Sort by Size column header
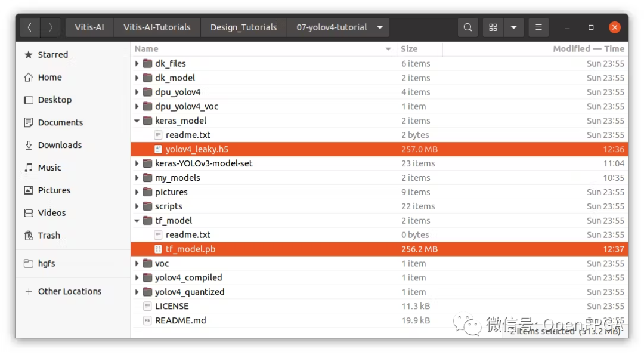This screenshot has width=644, height=355. tap(409, 49)
